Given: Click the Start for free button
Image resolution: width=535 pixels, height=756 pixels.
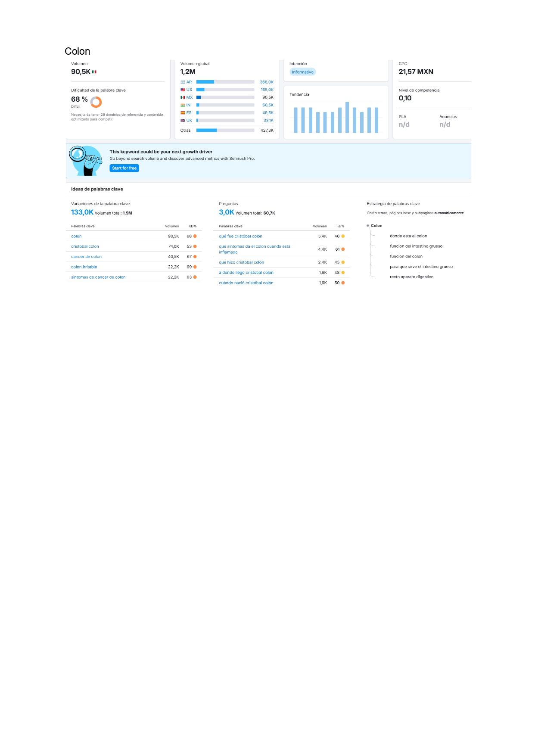Looking at the screenshot, I should pyautogui.click(x=124, y=168).
